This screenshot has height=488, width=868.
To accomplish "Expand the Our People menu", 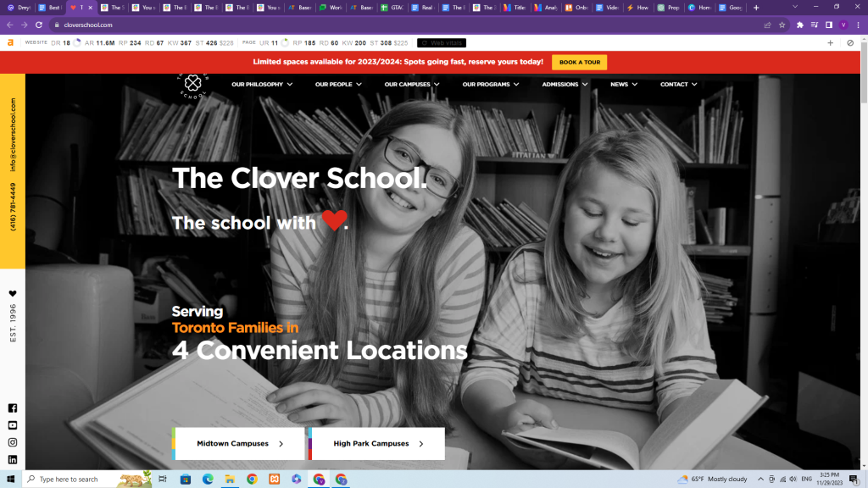I will 338,85.
